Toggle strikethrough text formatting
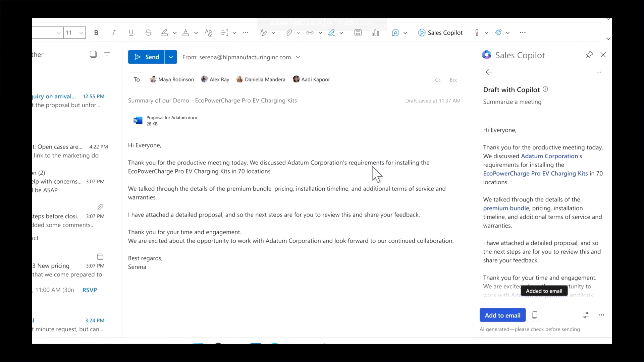The image size is (644, 362). tap(148, 33)
